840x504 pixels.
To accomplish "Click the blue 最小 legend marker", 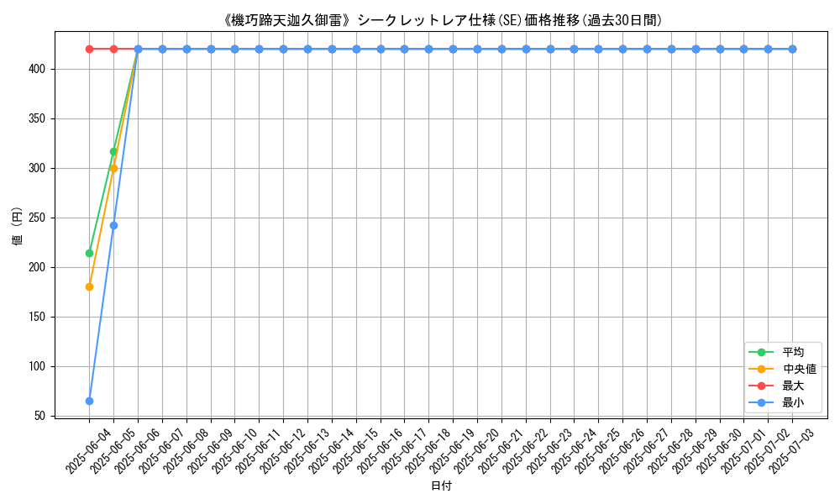I will tap(761, 402).
